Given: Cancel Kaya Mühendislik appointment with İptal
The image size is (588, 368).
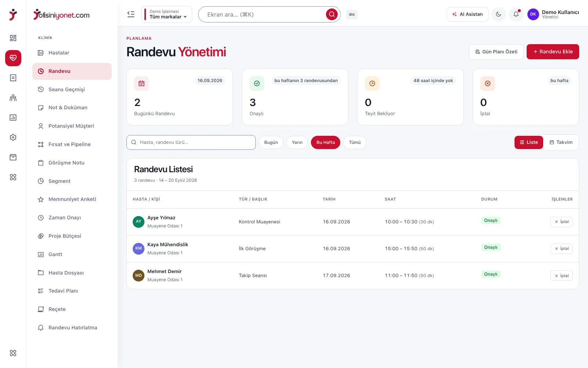Looking at the screenshot, I should pos(562,249).
